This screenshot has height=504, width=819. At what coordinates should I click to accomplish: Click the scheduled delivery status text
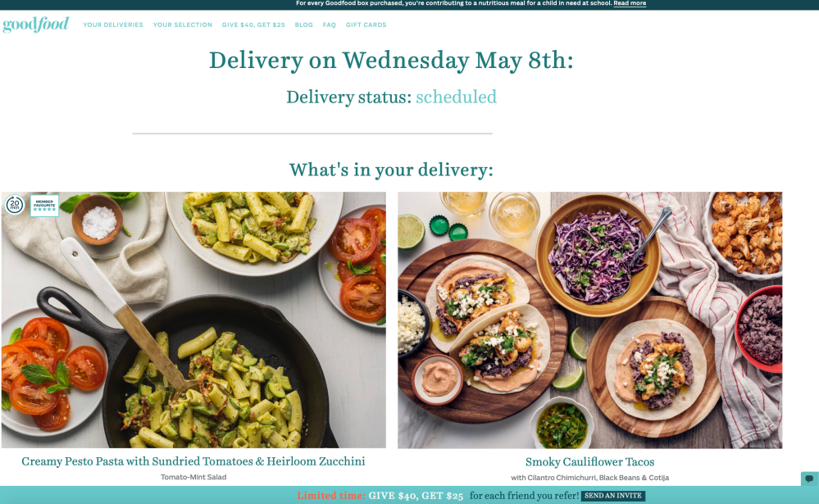pos(456,97)
